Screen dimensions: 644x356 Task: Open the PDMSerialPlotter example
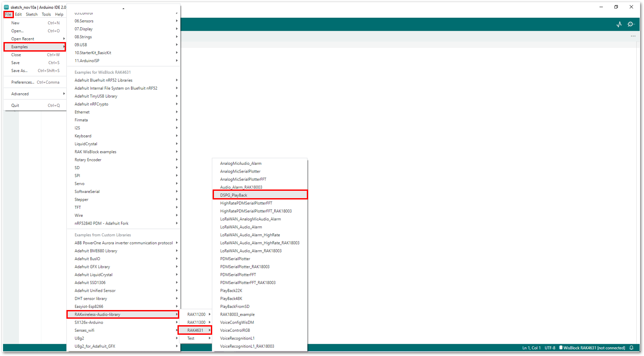[260, 259]
